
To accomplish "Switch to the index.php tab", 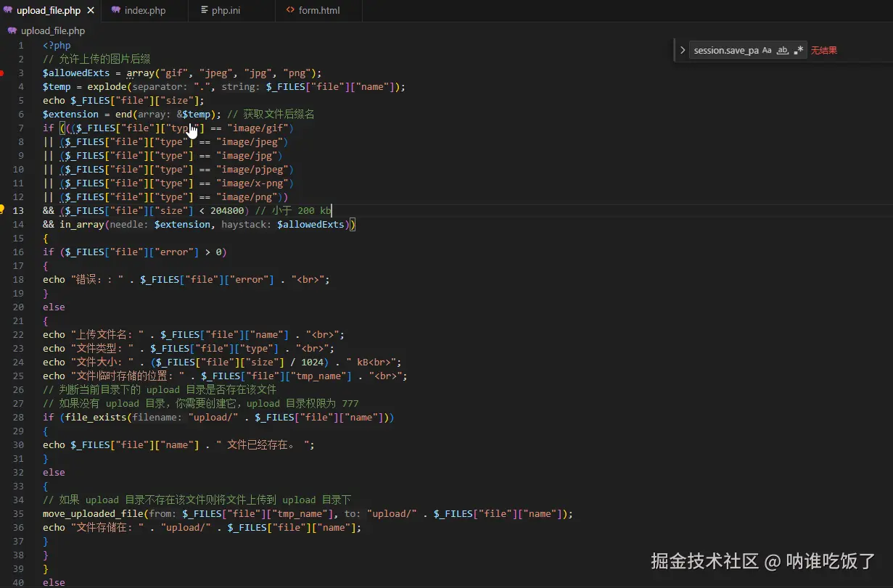I will pyautogui.click(x=144, y=10).
